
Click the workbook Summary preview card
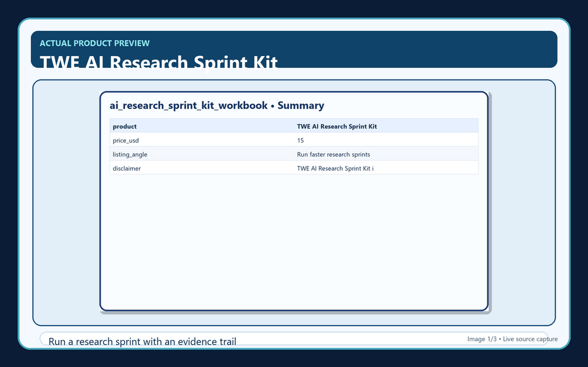(x=294, y=201)
